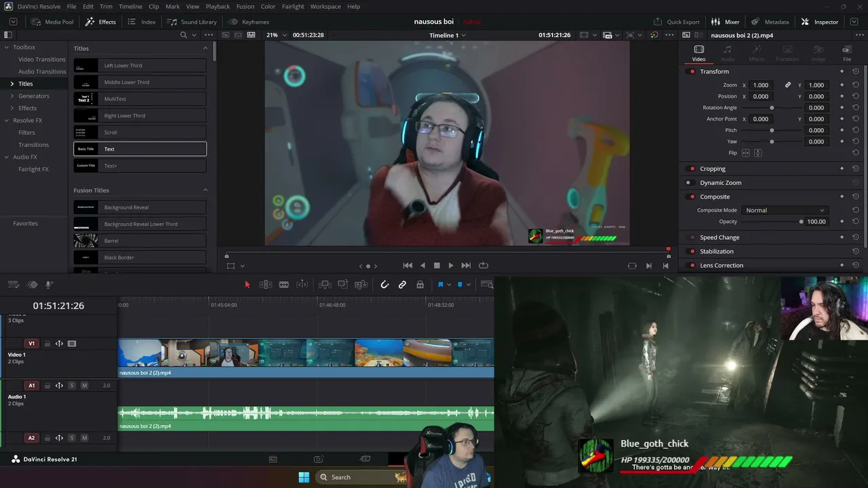This screenshot has height=488, width=868.
Task: Select the Audio tab in Inspector
Action: coord(728,53)
